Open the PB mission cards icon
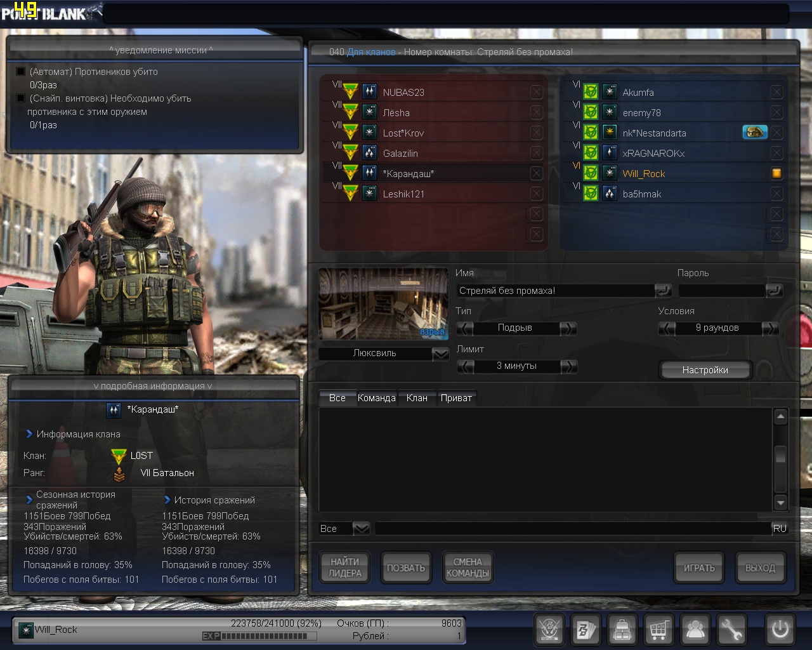 click(x=586, y=630)
